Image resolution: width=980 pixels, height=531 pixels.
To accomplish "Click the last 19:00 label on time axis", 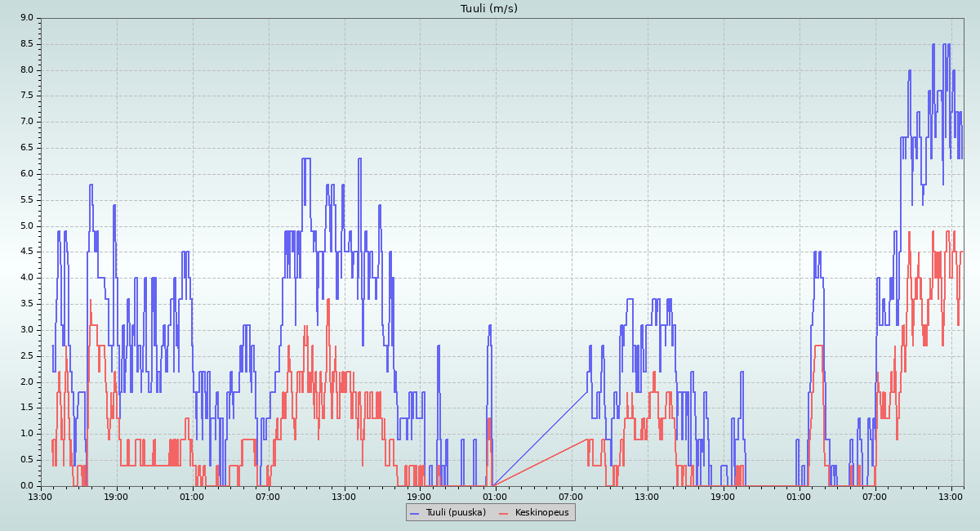I will coord(723,496).
